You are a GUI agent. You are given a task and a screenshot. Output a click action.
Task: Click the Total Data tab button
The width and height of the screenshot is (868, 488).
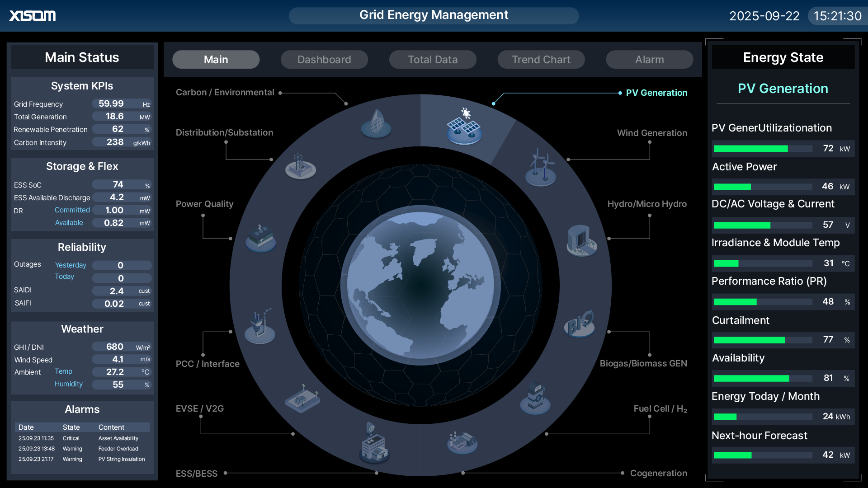(x=433, y=60)
